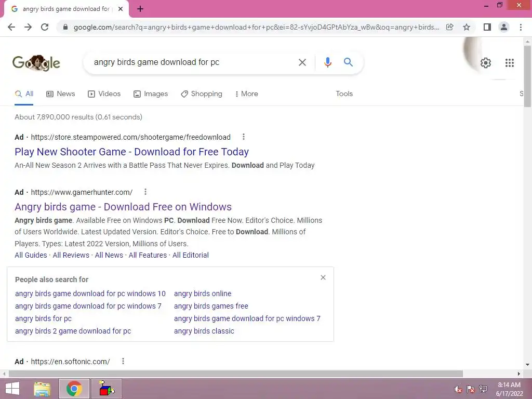Click the network tray icon
The image size is (532, 399).
[483, 389]
